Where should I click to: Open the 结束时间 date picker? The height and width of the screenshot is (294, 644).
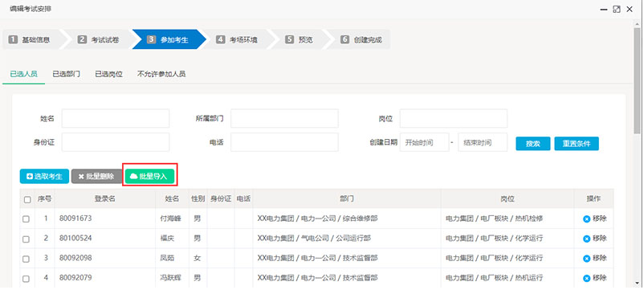pos(483,142)
